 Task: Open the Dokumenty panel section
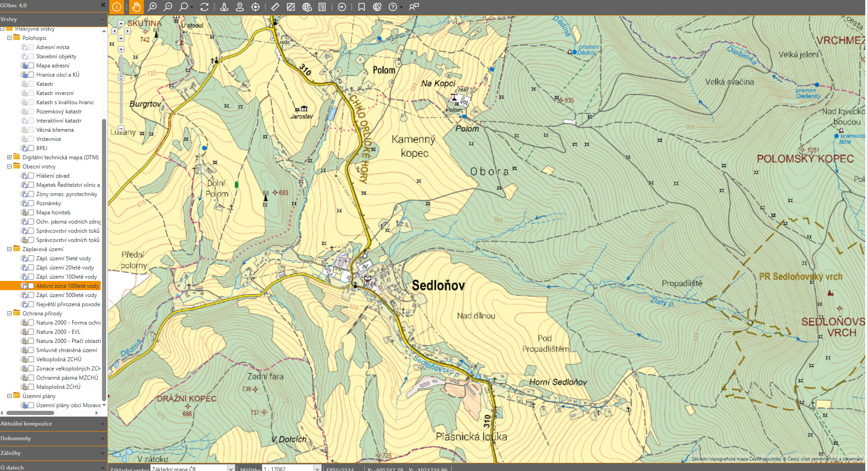pyautogui.click(x=53, y=438)
